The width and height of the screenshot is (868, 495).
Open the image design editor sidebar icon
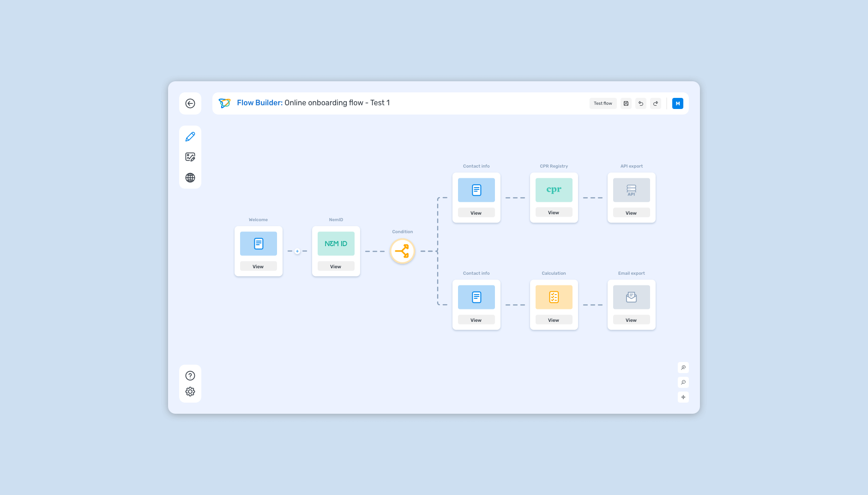pyautogui.click(x=190, y=157)
